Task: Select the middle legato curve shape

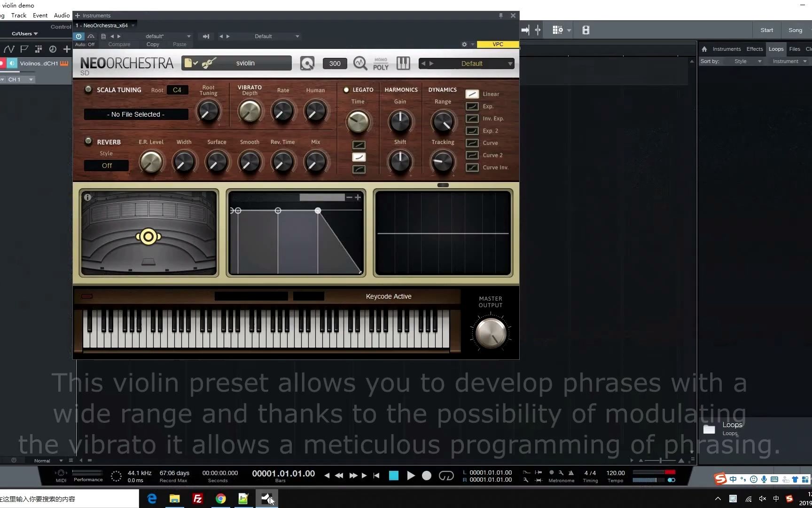Action: click(x=359, y=157)
